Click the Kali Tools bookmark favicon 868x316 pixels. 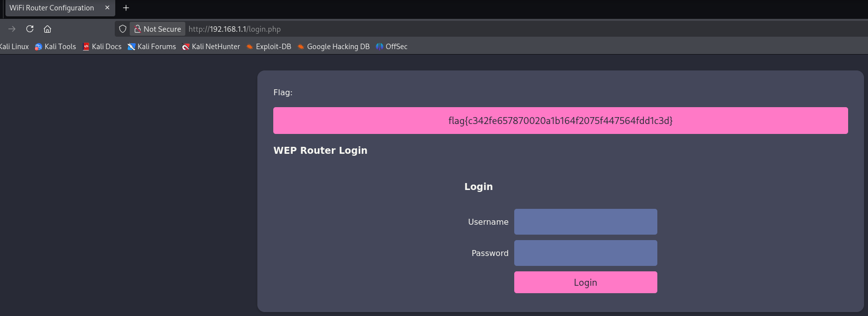point(38,47)
